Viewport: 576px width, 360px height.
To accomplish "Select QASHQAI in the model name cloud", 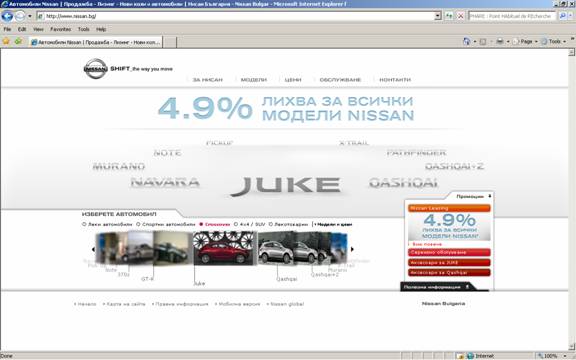I will [x=403, y=183].
